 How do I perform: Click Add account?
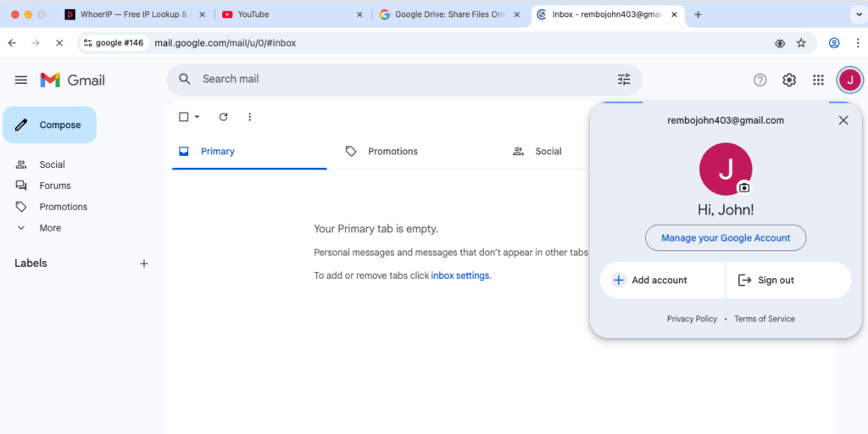click(663, 280)
